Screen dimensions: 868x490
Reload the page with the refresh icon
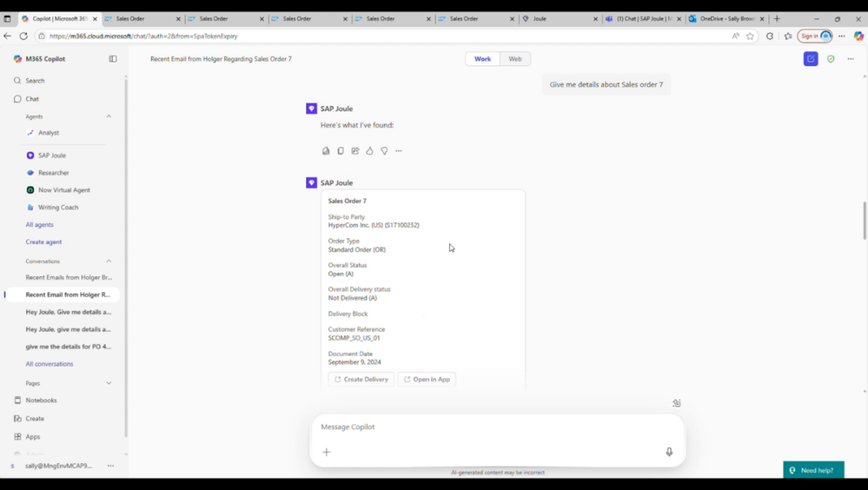[23, 36]
